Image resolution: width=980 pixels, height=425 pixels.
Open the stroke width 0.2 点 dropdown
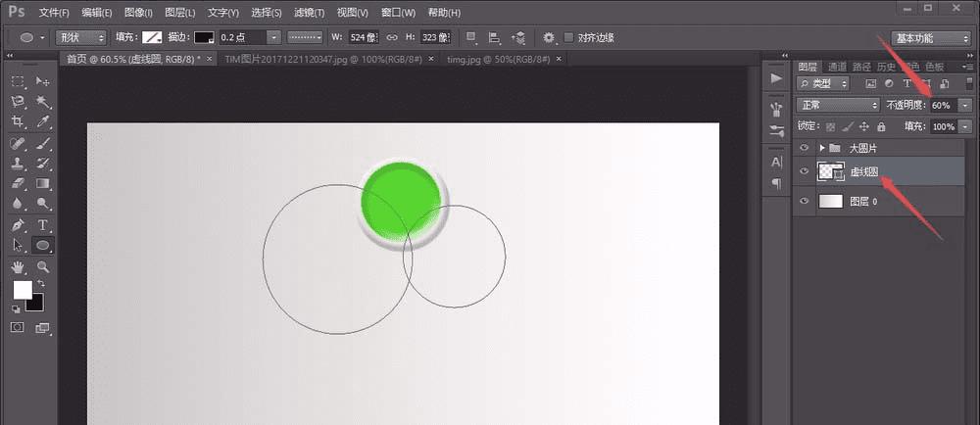[x=273, y=37]
